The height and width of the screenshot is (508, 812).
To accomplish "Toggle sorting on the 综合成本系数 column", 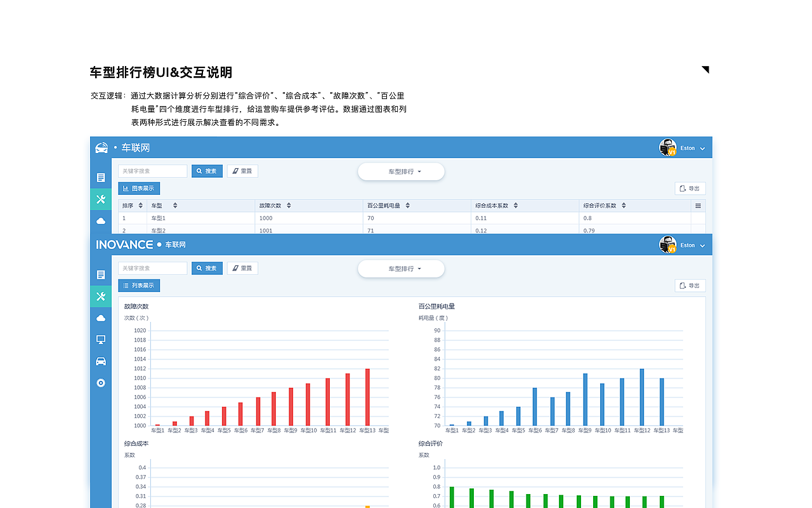I will point(516,204).
